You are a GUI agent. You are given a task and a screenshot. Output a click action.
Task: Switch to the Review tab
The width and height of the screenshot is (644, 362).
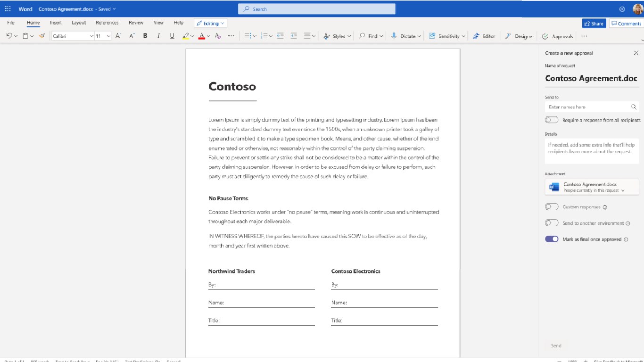point(136,23)
